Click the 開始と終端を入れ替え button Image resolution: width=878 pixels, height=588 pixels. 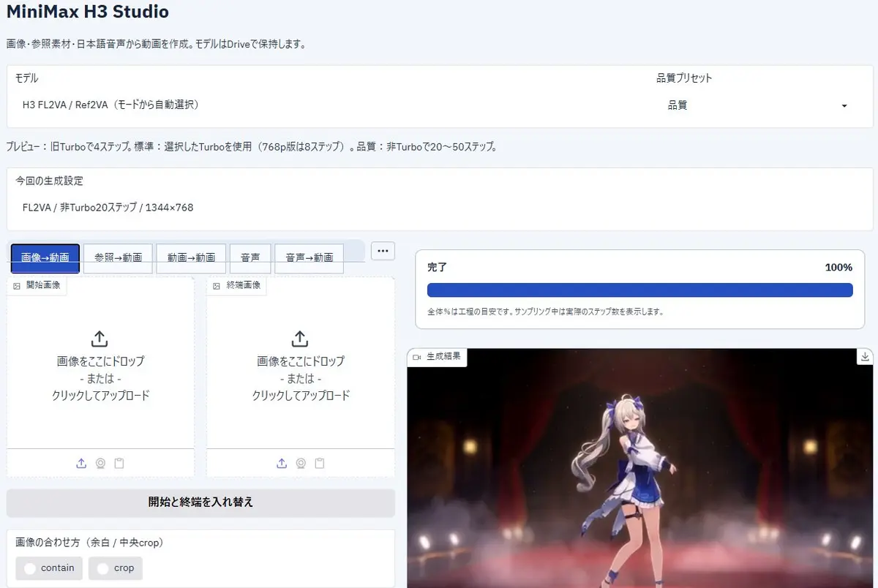point(200,502)
